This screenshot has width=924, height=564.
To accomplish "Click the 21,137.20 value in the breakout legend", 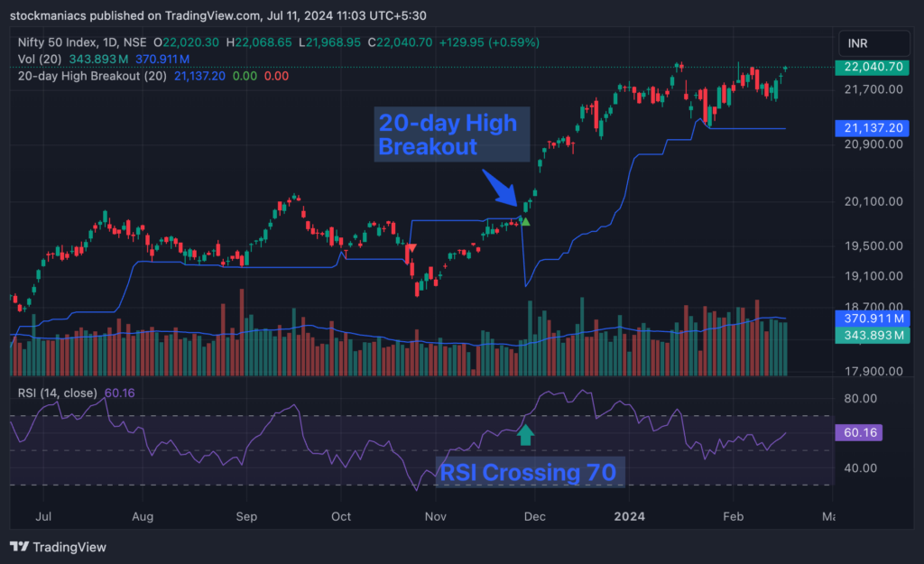I will tap(199, 76).
